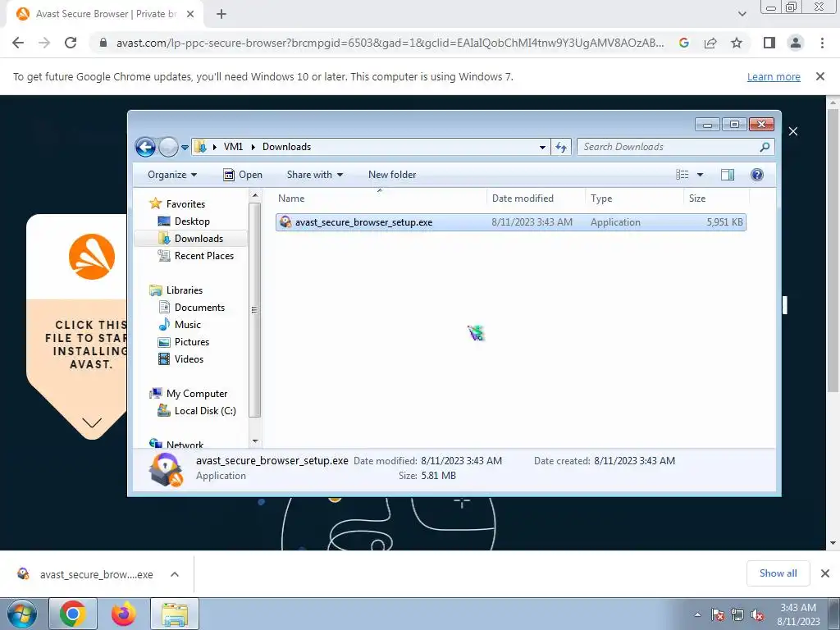The width and height of the screenshot is (840, 630).
Task: Click Chrome address bar URL
Action: coord(390,43)
